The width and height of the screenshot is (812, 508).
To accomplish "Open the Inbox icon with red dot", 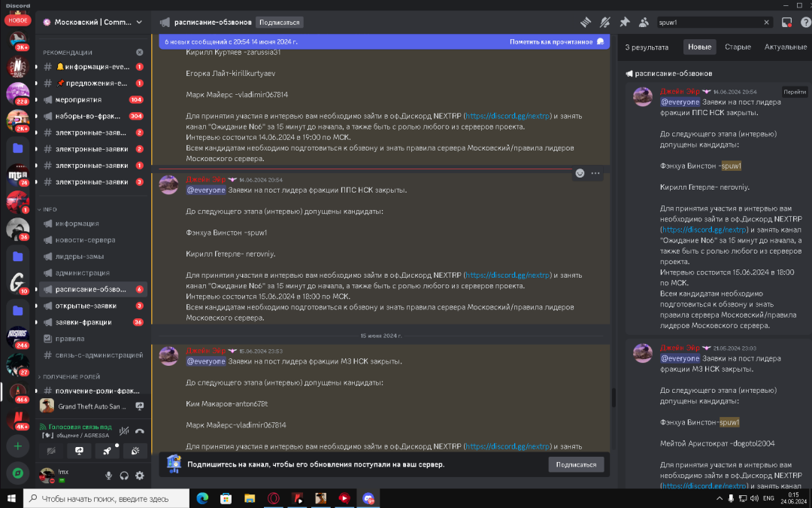I will click(786, 23).
